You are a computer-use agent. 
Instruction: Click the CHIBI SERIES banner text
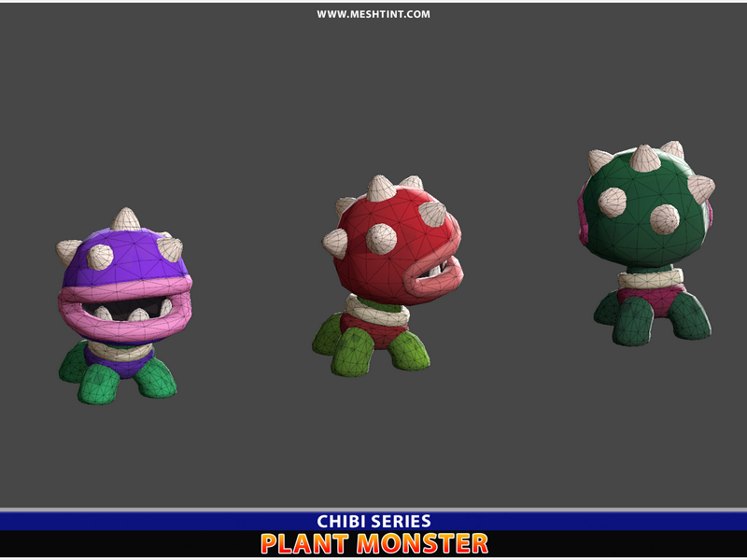[x=374, y=521]
